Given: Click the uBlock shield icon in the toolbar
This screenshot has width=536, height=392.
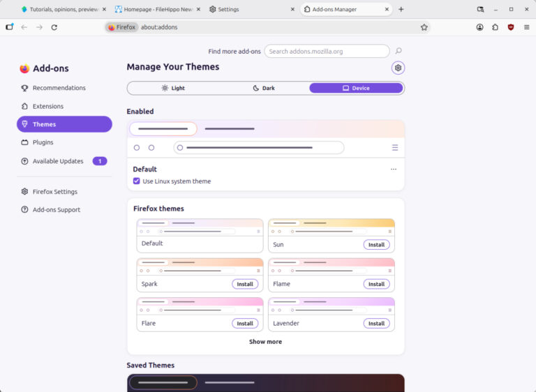Looking at the screenshot, I should coord(511,27).
